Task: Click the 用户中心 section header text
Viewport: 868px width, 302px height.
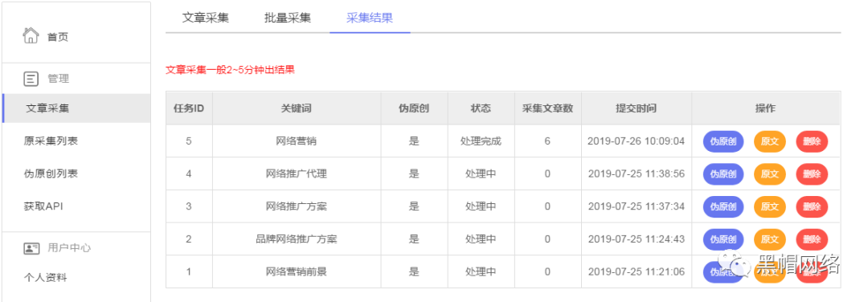Action: [x=69, y=248]
